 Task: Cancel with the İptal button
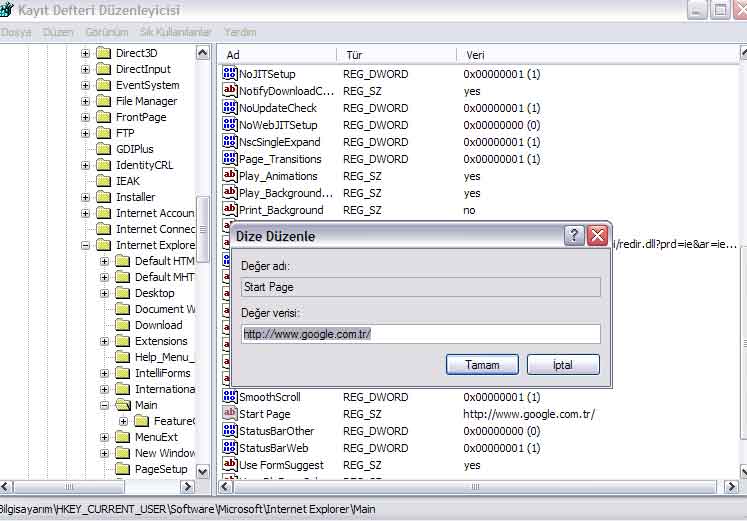(563, 365)
